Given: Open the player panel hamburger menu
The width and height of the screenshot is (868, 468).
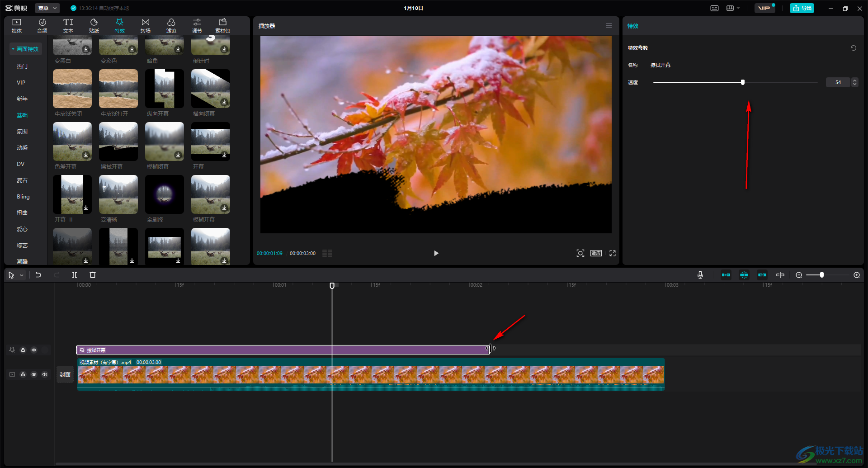Looking at the screenshot, I should pyautogui.click(x=609, y=26).
